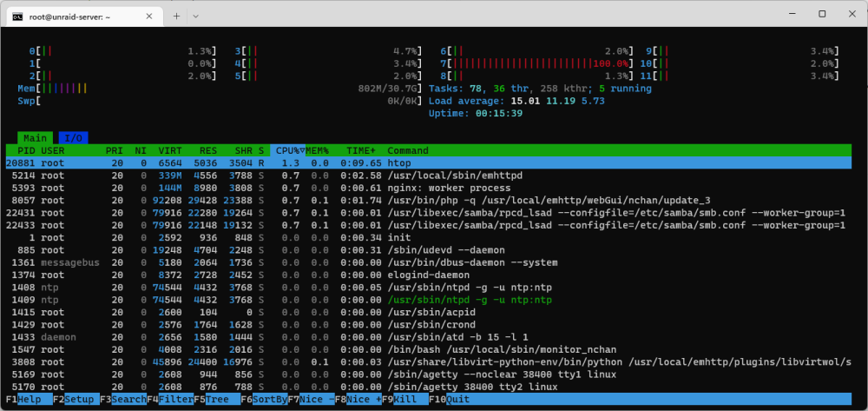Select the rpcd_lsad process with PID 22433
The width and height of the screenshot is (868, 411).
click(429, 225)
